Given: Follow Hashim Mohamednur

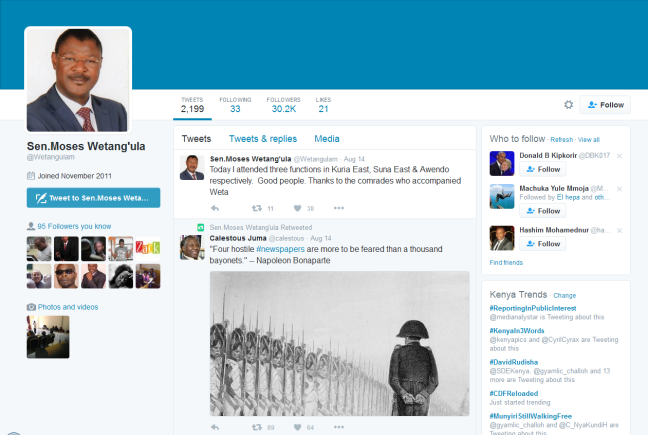Looking at the screenshot, I should point(543,244).
